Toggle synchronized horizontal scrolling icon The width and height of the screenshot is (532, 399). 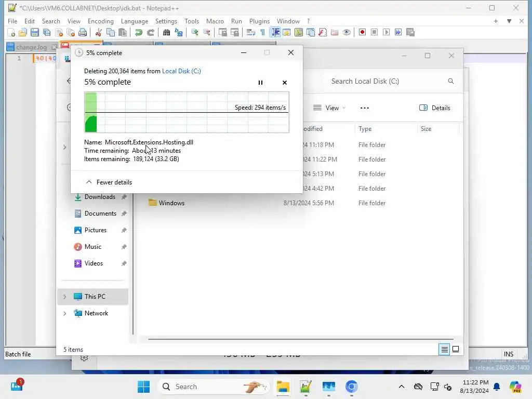[x=234, y=32]
